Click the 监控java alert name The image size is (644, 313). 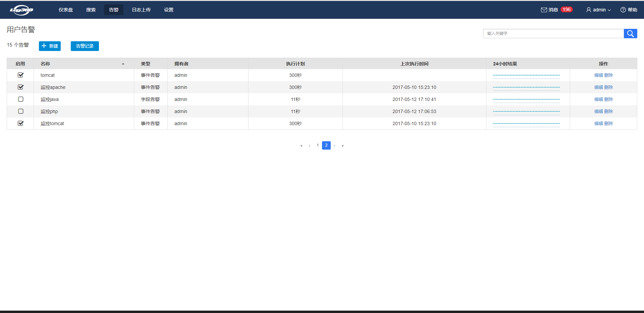click(50, 99)
